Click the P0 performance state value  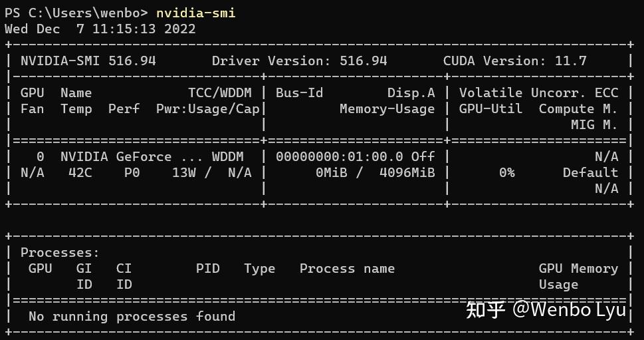(x=132, y=172)
